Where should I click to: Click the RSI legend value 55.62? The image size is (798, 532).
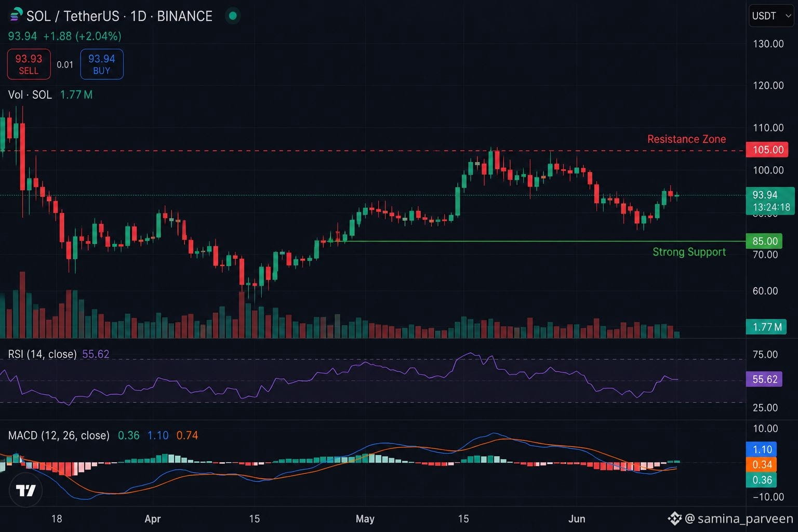click(x=96, y=354)
